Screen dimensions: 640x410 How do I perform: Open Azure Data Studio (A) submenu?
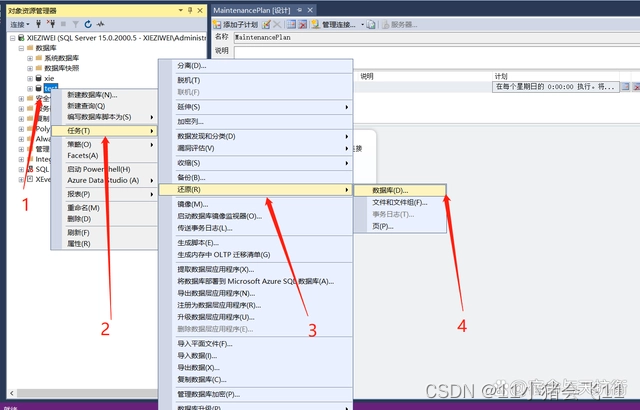click(x=104, y=180)
